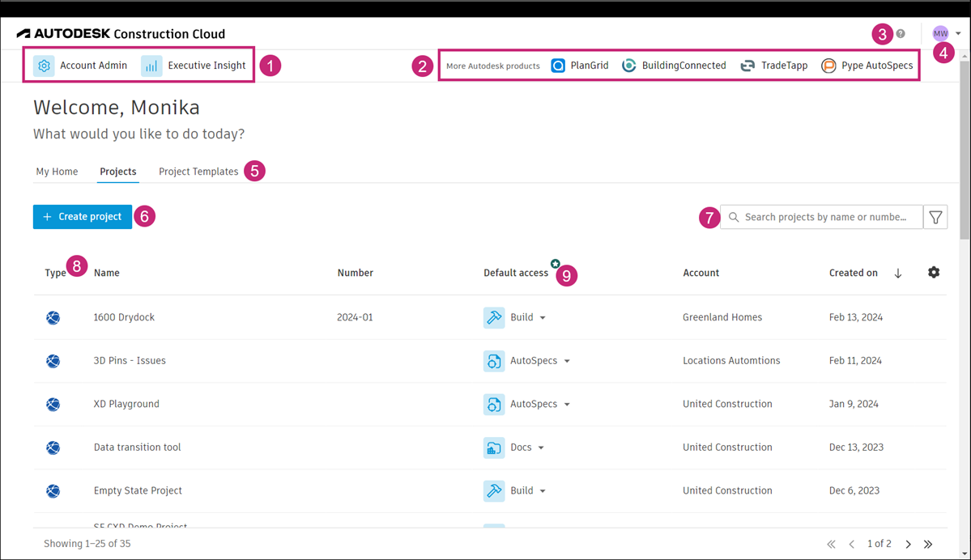
Task: Click the Create project button
Action: [83, 217]
